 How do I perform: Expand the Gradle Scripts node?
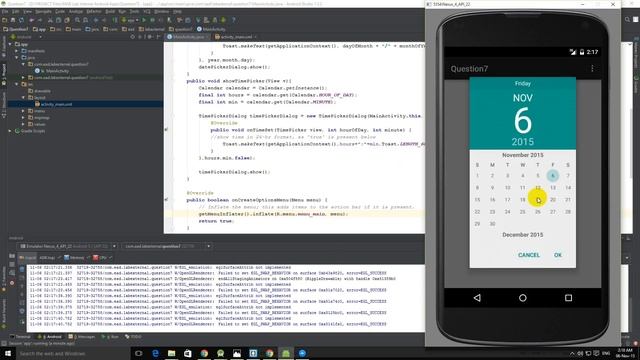click(x=10, y=131)
